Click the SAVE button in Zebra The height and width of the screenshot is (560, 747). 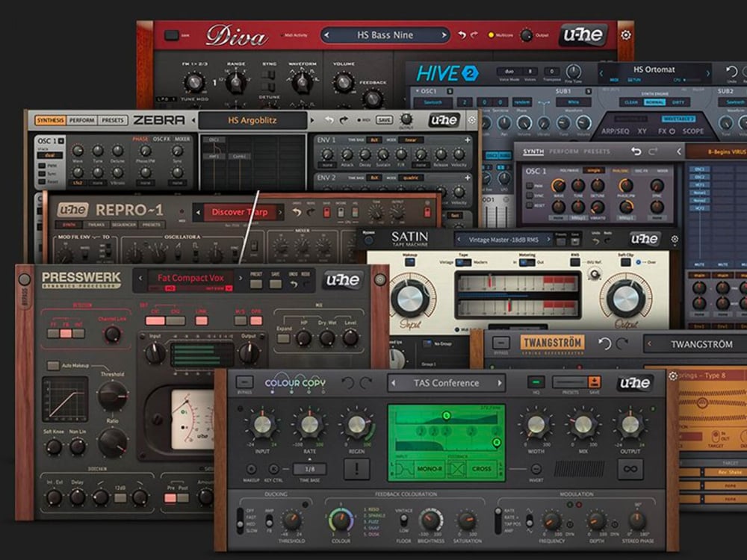pyautogui.click(x=384, y=120)
